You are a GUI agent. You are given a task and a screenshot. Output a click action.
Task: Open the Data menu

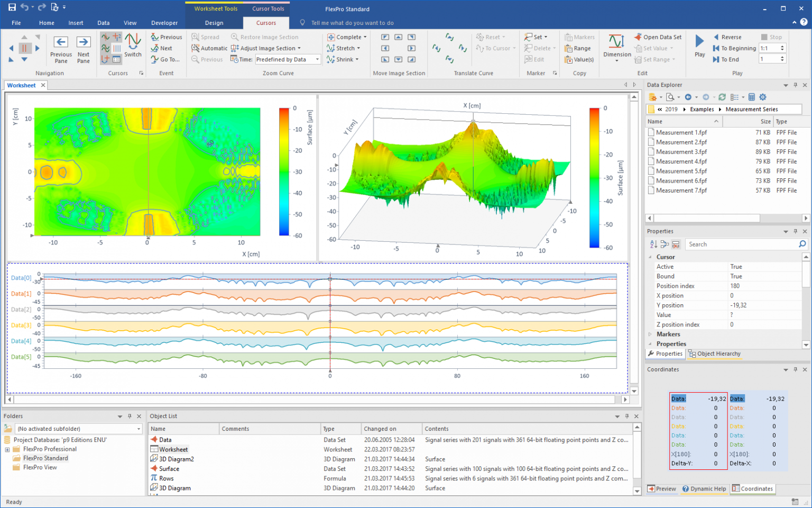coord(103,23)
